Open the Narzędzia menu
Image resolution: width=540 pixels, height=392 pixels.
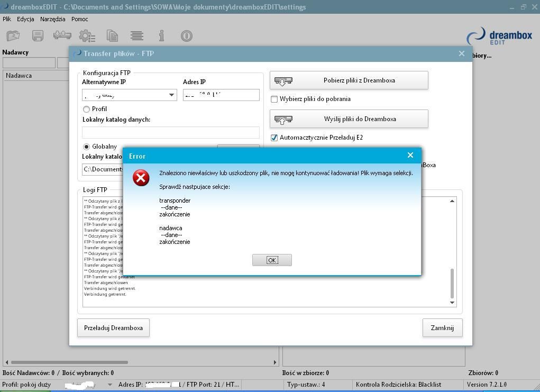[x=53, y=19]
